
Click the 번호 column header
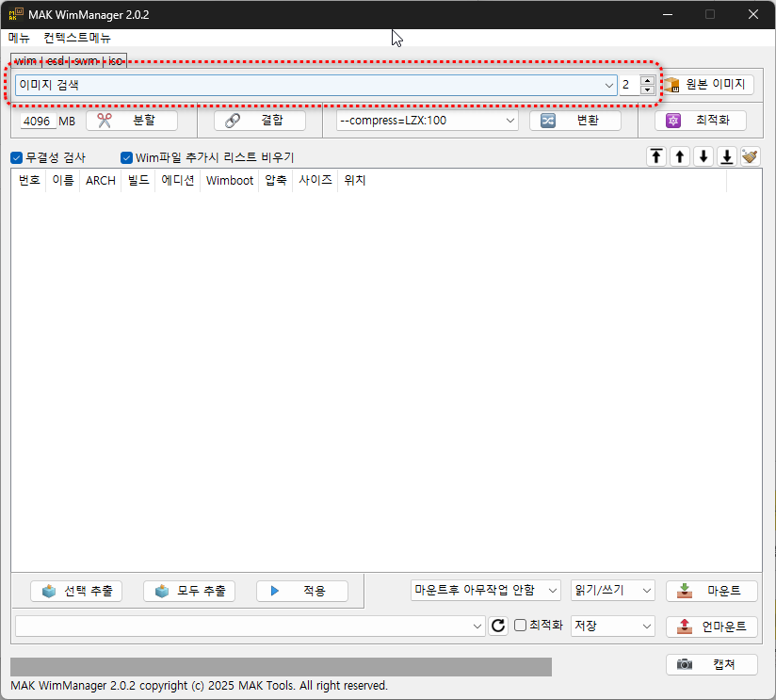[x=29, y=180]
